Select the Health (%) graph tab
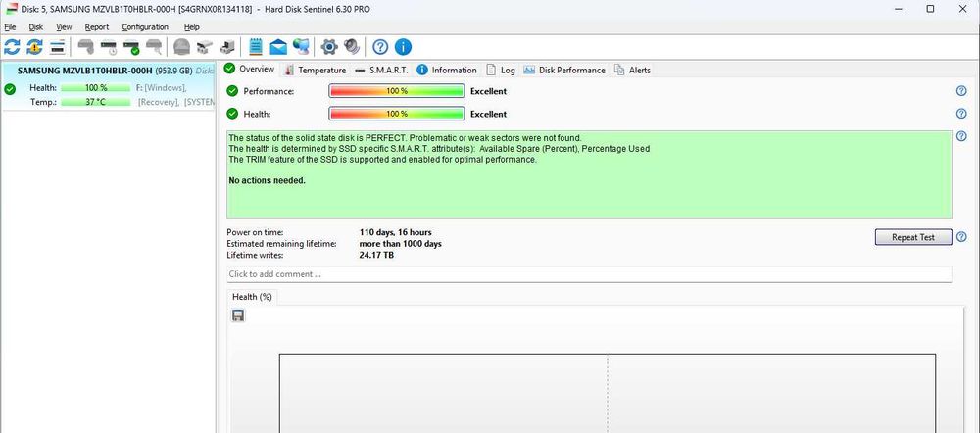Image resolution: width=980 pixels, height=433 pixels. pos(252,297)
